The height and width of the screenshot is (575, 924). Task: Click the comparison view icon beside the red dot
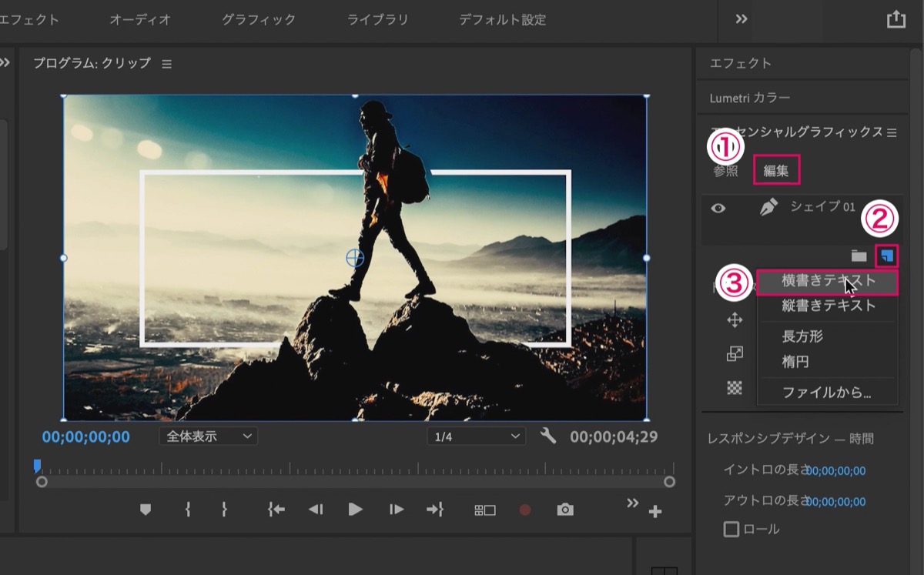click(x=485, y=510)
